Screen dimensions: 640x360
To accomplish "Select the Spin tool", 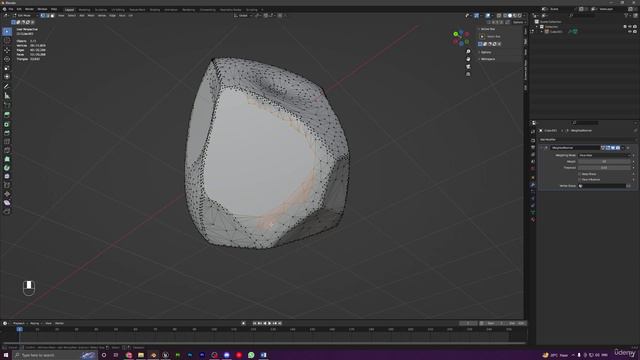I will pos(7,168).
